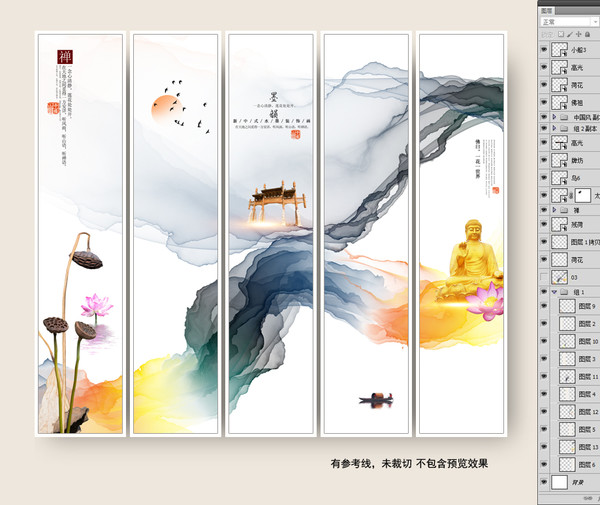The image size is (600, 505).
Task: Select 佛祖 layer thumbnail
Action: 559,103
